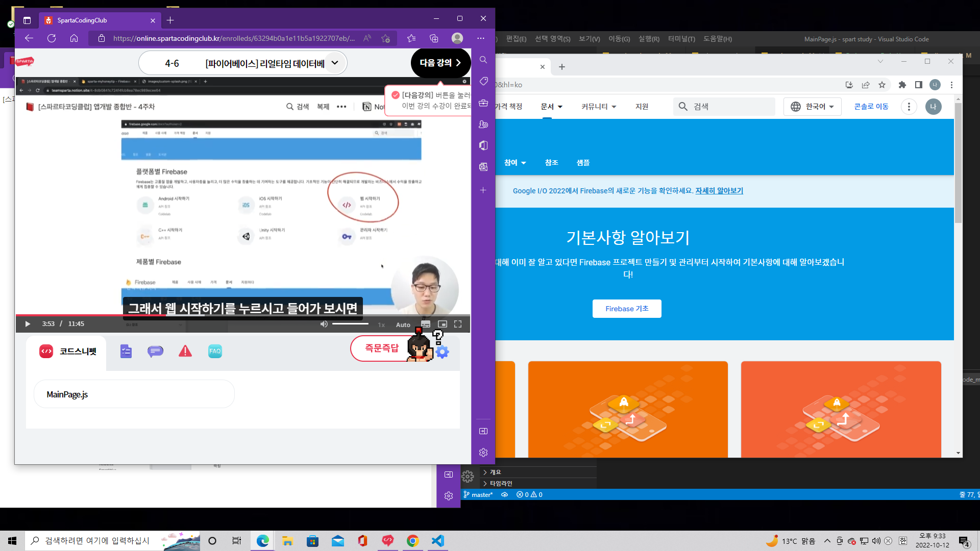
Task: Enter fullscreen mode for lecture video
Action: [x=458, y=324]
